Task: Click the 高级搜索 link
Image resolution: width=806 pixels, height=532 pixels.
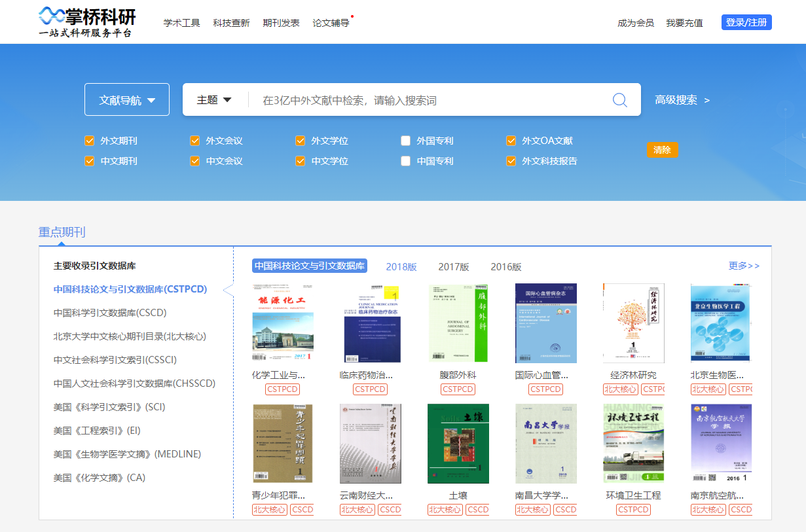Action: point(682,100)
